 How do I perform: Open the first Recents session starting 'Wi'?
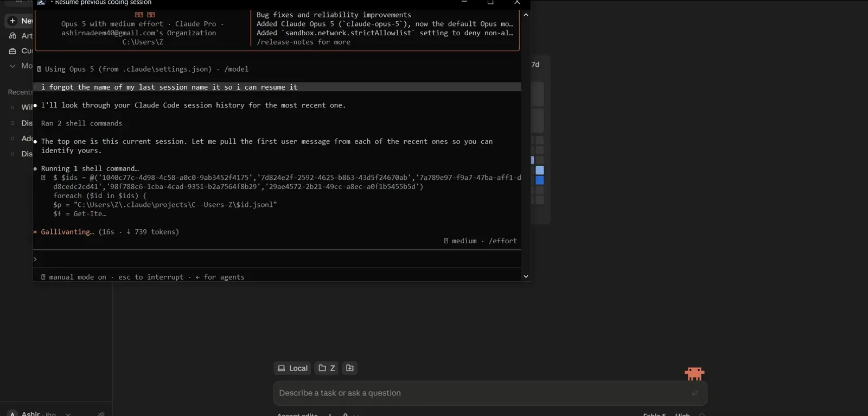27,108
